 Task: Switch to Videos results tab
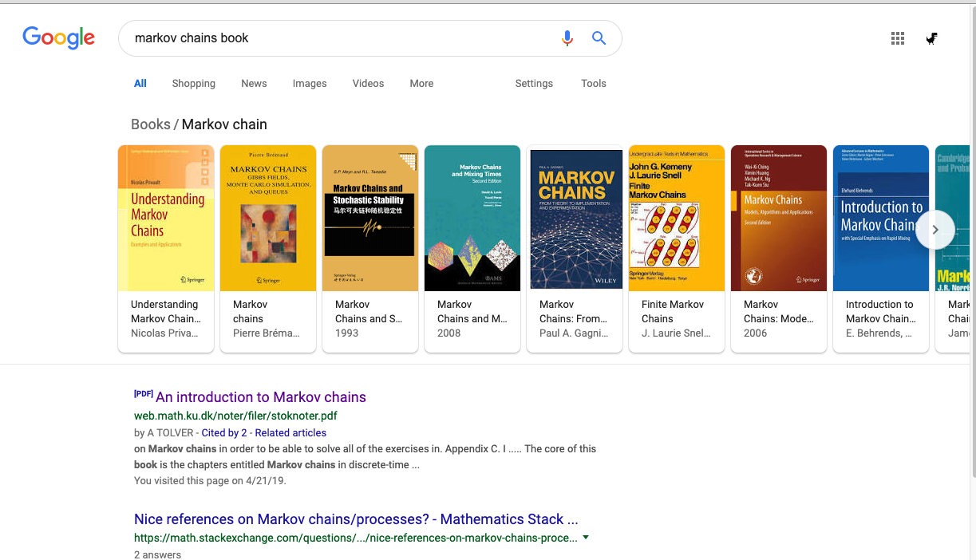coord(368,83)
